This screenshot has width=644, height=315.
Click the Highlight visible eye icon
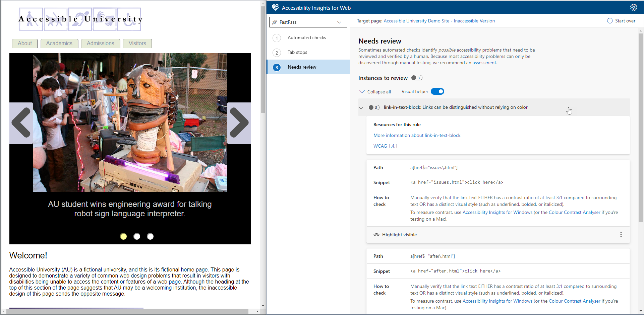376,235
